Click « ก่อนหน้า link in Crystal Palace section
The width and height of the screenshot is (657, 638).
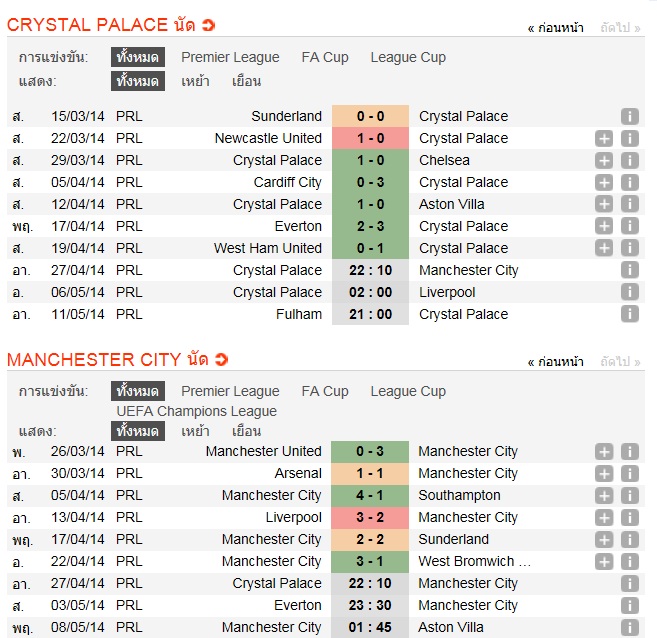tap(555, 28)
